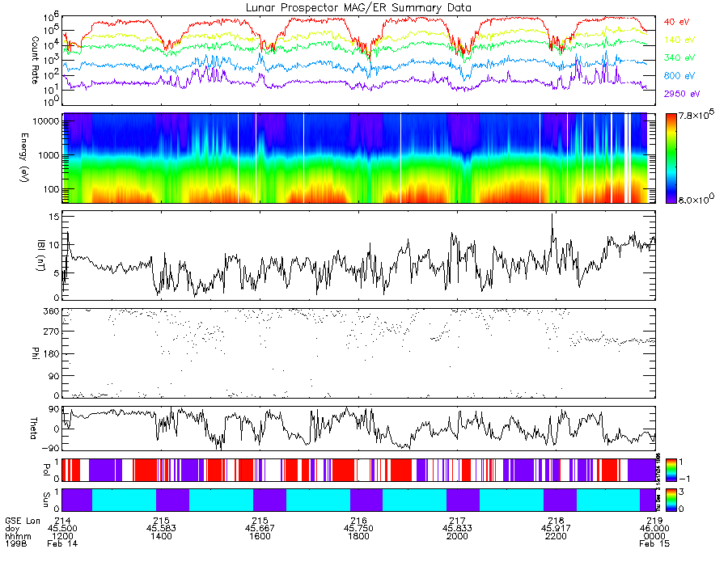
Task: Select the green '340 eV' legend label
Action: pyautogui.click(x=679, y=57)
